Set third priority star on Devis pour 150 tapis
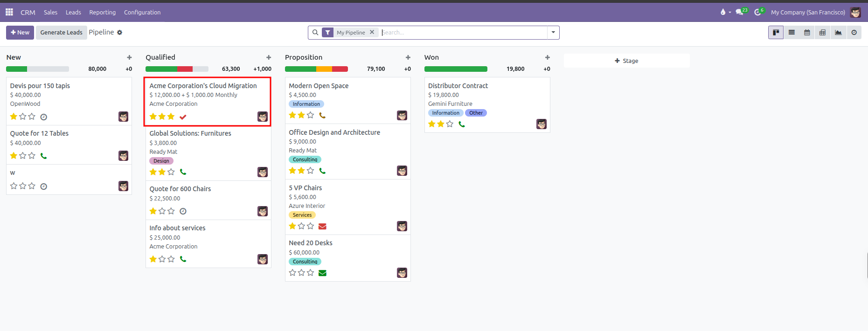The height and width of the screenshot is (331, 868). pos(32,117)
